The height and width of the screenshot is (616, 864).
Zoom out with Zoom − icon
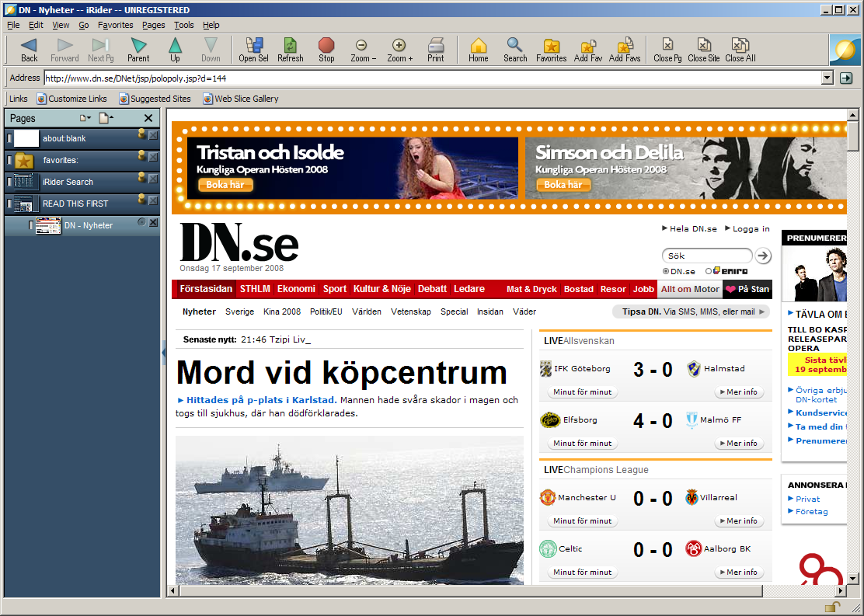(361, 45)
